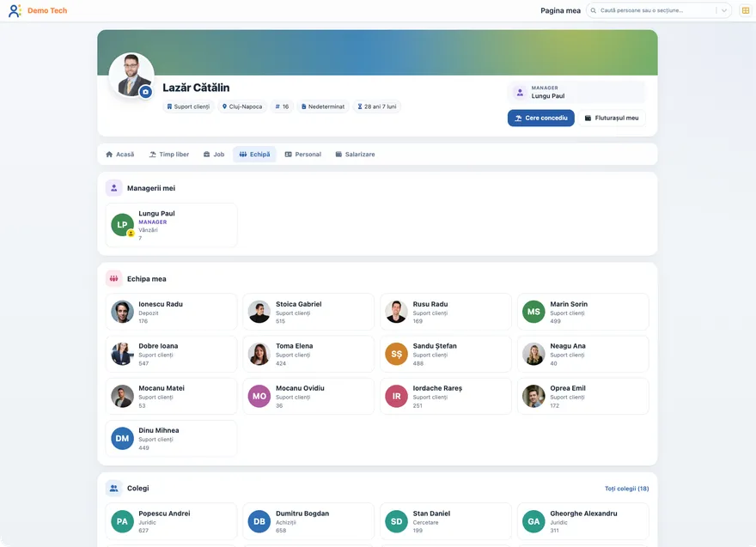
Task: Open Oprea Emil's photo thumbnail
Action: click(x=533, y=396)
